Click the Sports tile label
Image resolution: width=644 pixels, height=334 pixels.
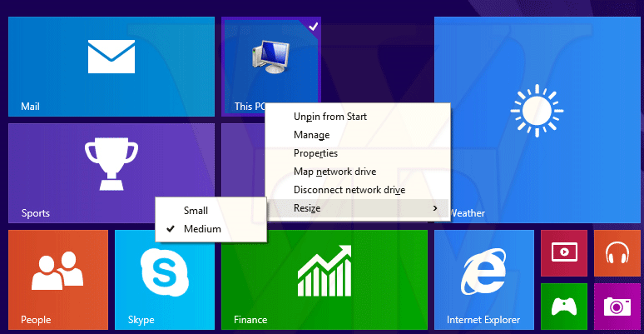(35, 213)
